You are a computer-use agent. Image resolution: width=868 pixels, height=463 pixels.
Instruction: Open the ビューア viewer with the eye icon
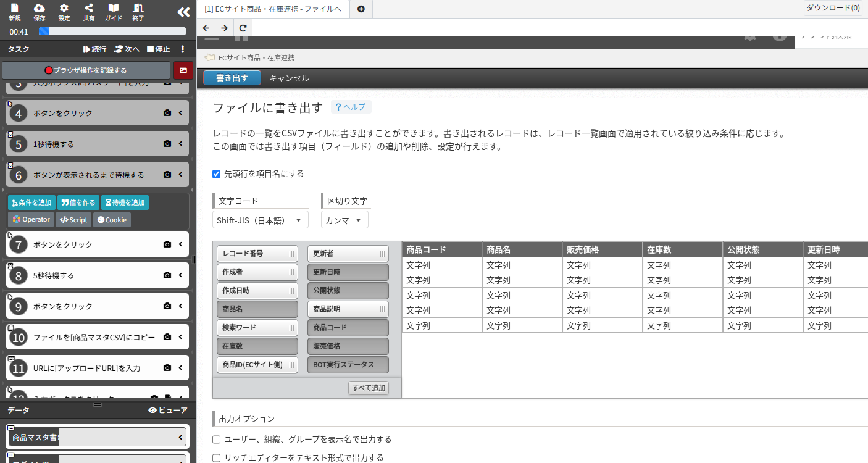169,410
